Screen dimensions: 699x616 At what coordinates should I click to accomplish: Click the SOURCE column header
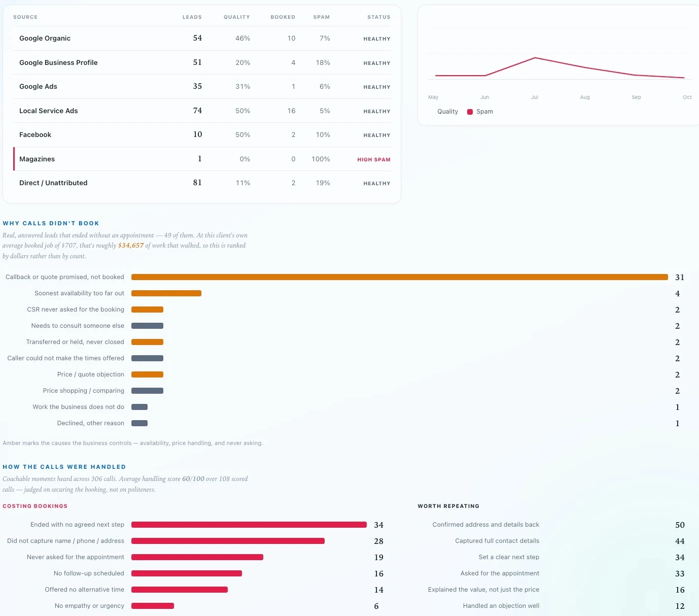point(25,17)
